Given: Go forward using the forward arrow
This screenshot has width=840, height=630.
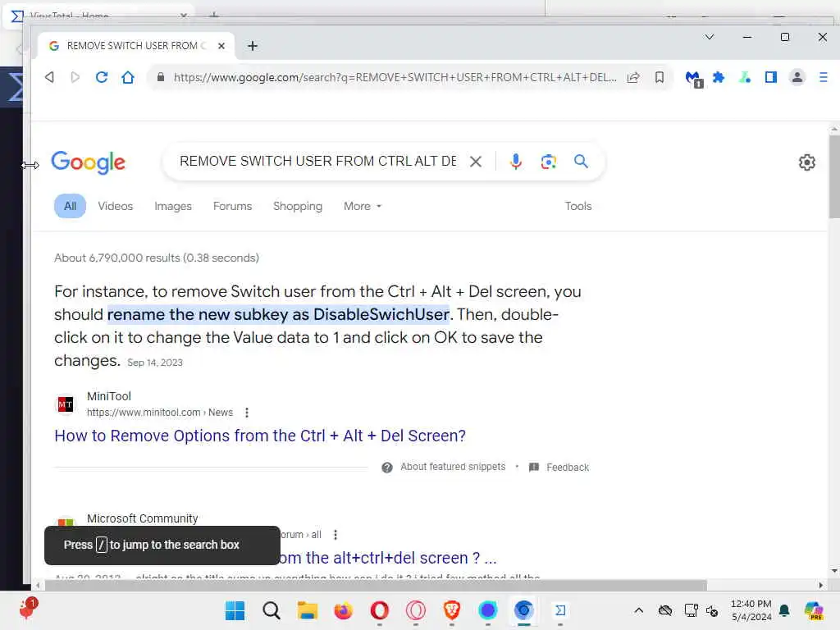Looking at the screenshot, I should pos(75,77).
